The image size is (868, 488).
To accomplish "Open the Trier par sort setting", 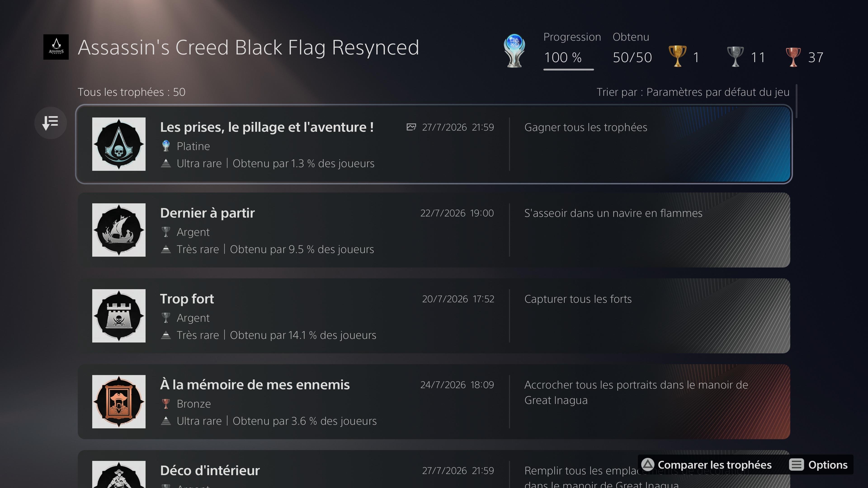I will (x=693, y=92).
